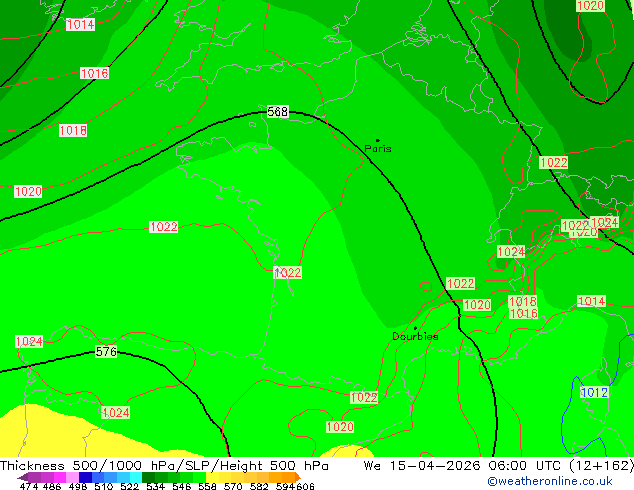Pick the light pink legend swatch
634x490 pixels.
[x=72, y=477]
